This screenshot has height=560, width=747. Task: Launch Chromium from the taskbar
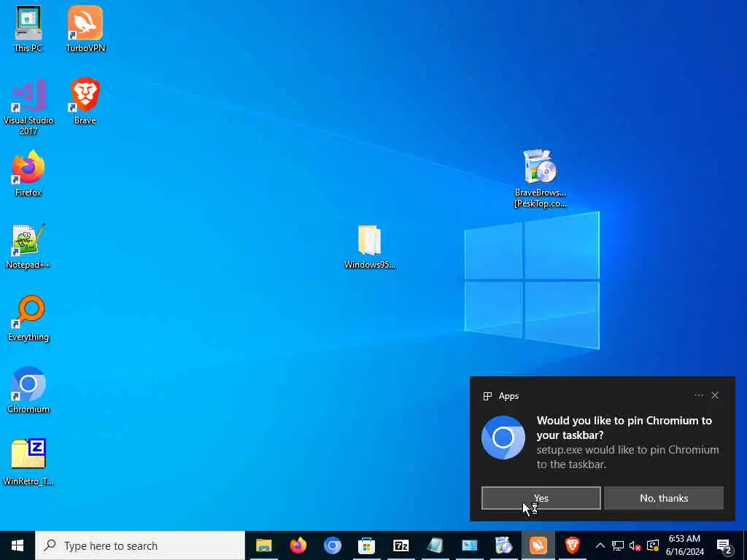tap(332, 545)
